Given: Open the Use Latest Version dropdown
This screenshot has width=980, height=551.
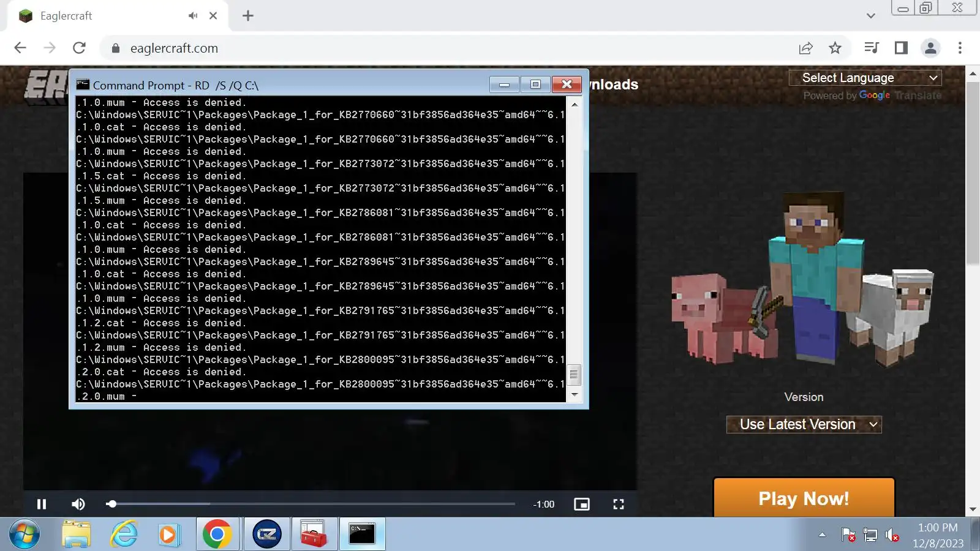Looking at the screenshot, I should click(804, 424).
